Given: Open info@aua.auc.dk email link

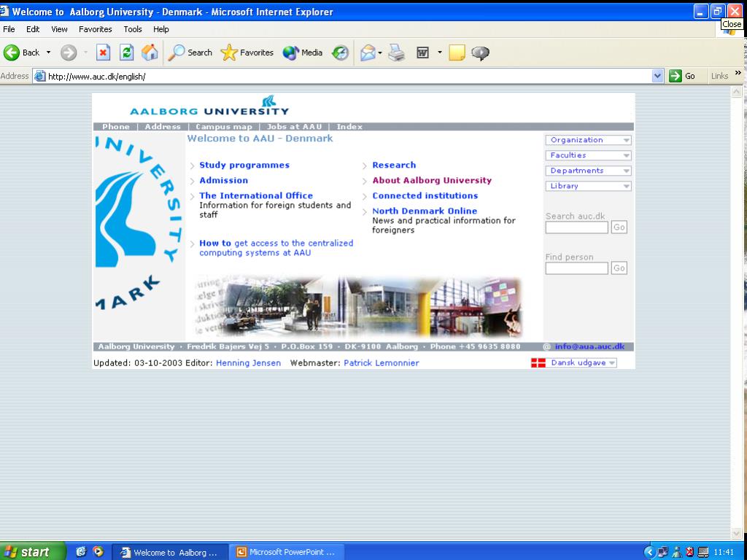Looking at the screenshot, I should tap(589, 346).
